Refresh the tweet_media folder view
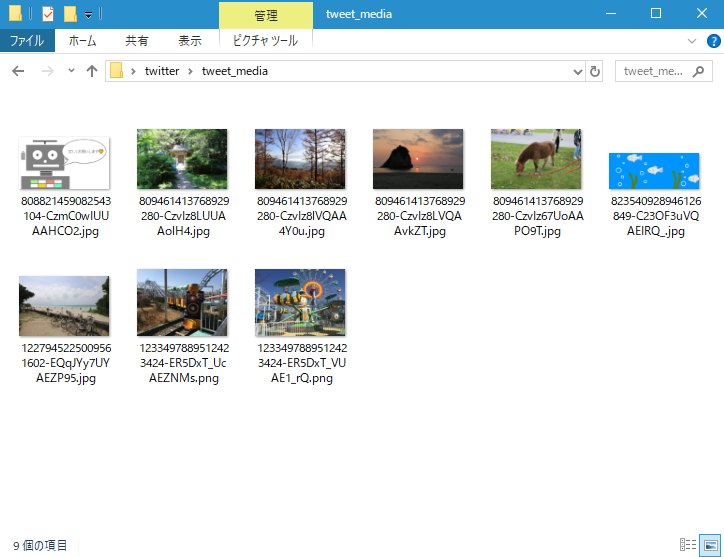 coord(596,71)
